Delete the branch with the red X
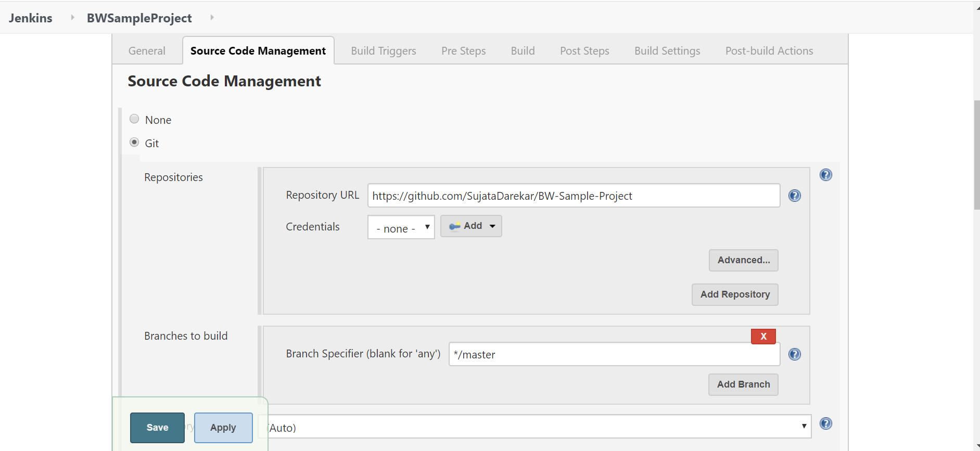The image size is (980, 451). [x=763, y=337]
